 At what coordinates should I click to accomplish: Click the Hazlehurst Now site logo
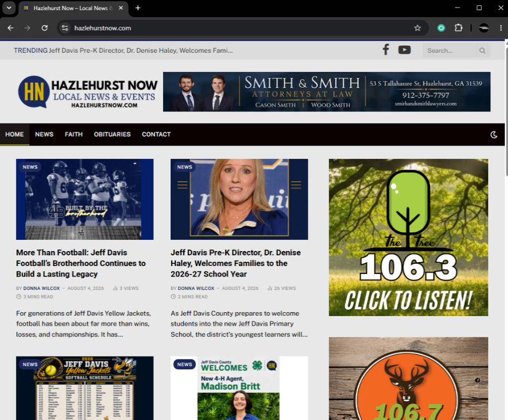(x=87, y=92)
